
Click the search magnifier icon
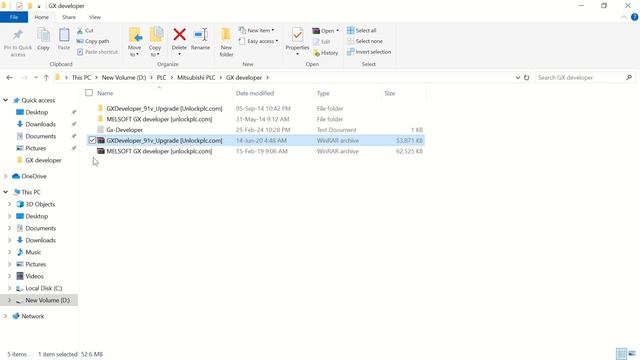(629, 78)
